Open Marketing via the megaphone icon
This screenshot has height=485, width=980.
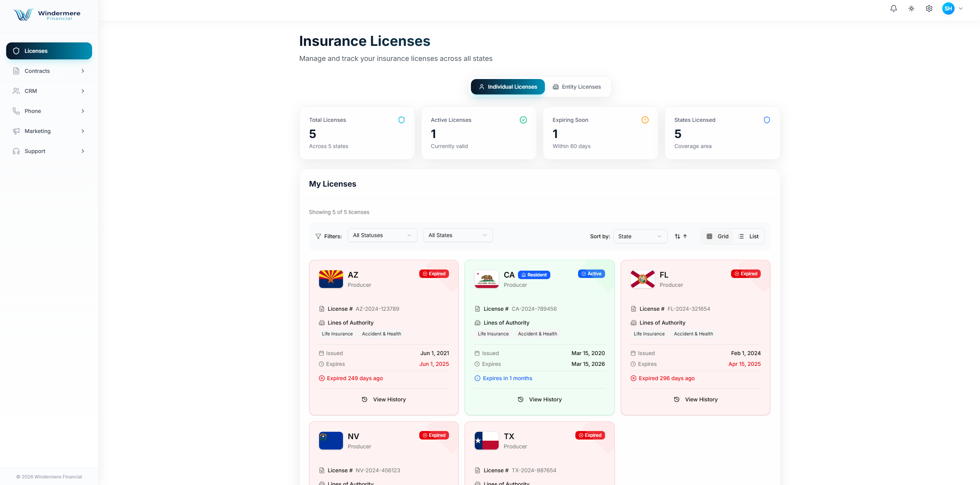pyautogui.click(x=16, y=131)
